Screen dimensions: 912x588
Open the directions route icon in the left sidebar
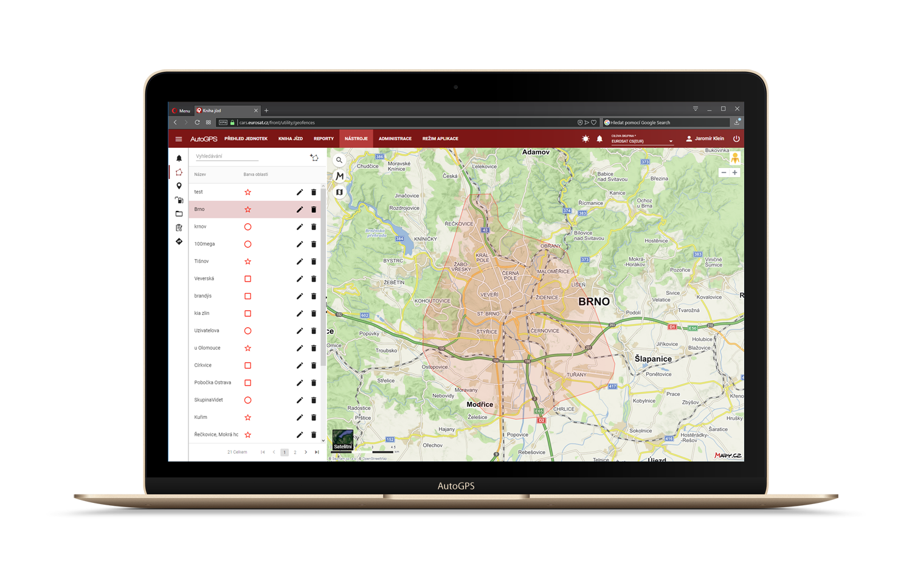point(179,242)
